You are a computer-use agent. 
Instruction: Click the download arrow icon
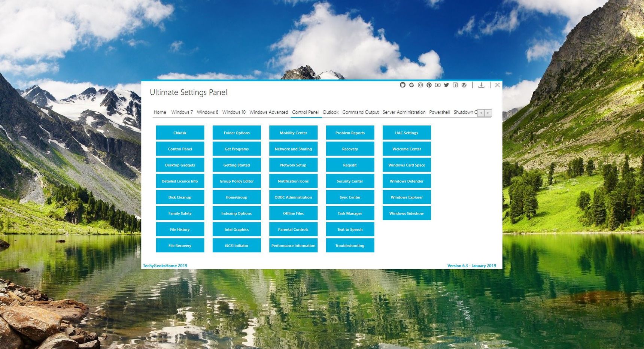pos(482,85)
